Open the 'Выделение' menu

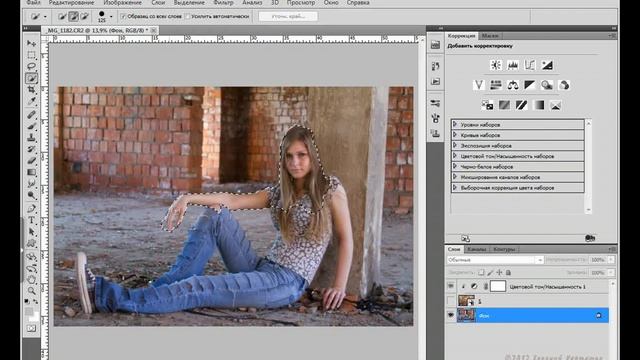point(189,3)
